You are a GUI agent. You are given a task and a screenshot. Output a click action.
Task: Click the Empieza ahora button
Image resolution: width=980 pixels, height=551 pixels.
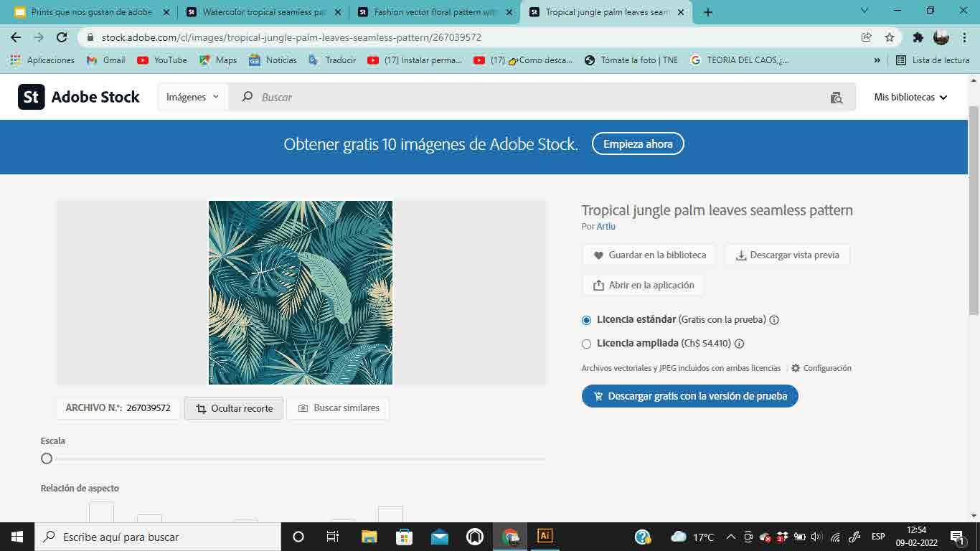tap(638, 144)
